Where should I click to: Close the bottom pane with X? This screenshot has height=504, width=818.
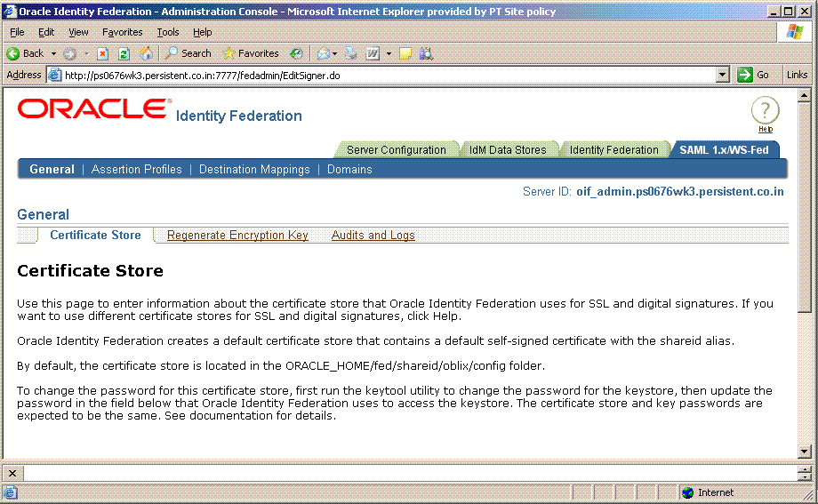click(x=12, y=473)
